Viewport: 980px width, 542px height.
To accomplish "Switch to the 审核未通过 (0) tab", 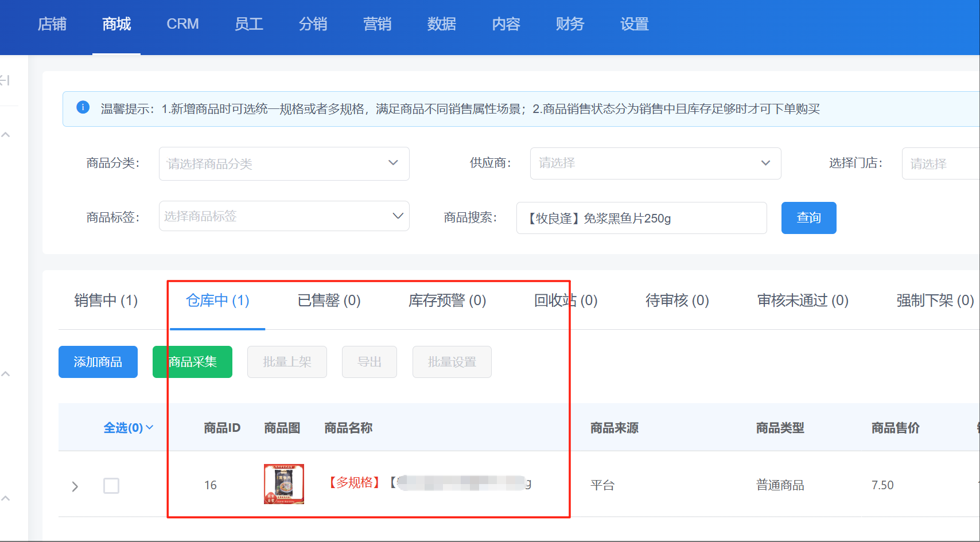I will [803, 301].
